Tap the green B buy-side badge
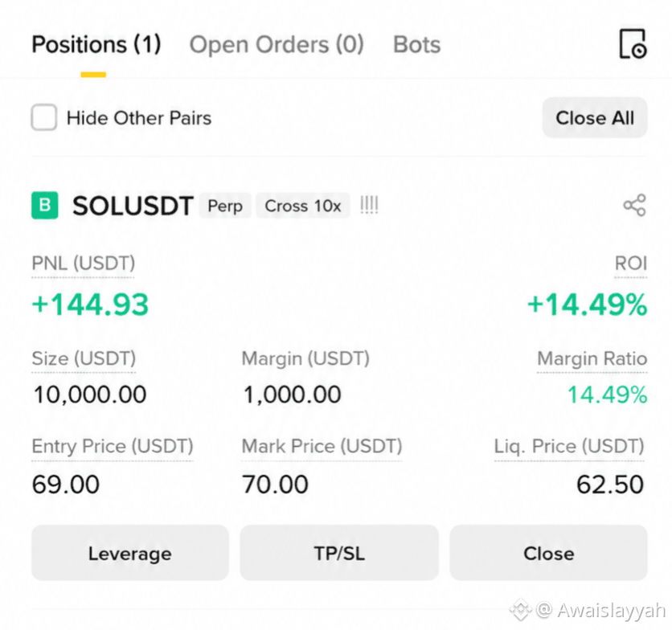The image size is (672, 630). pyautogui.click(x=44, y=205)
